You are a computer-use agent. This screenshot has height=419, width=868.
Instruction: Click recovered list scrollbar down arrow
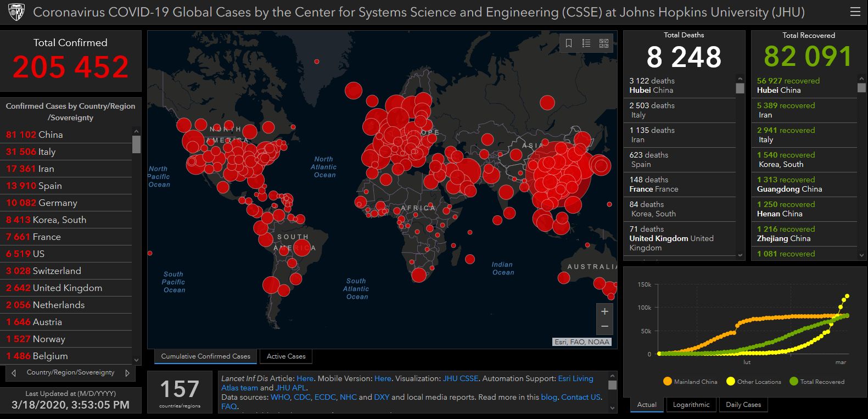click(x=861, y=255)
